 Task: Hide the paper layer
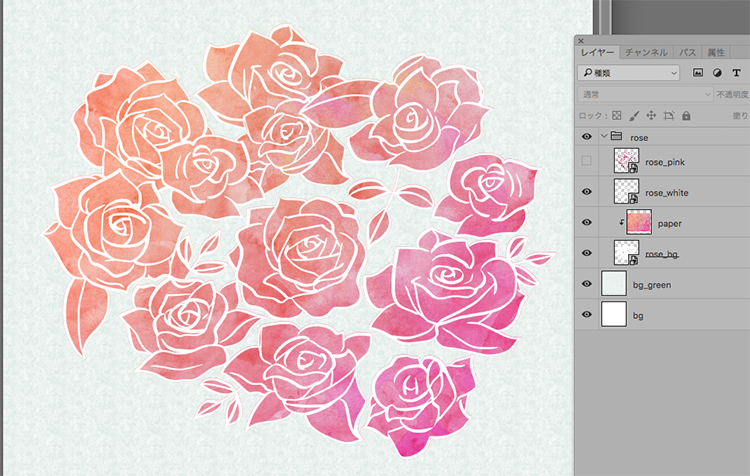(x=586, y=222)
